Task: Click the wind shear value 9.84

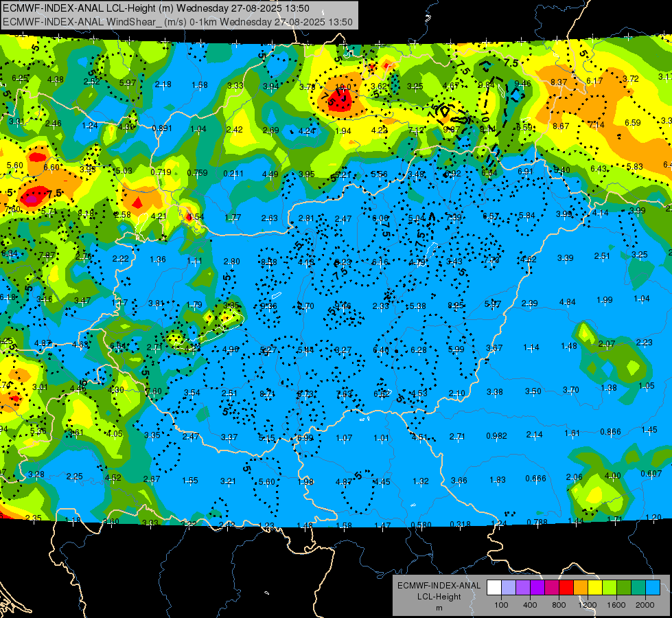Action: point(487,85)
